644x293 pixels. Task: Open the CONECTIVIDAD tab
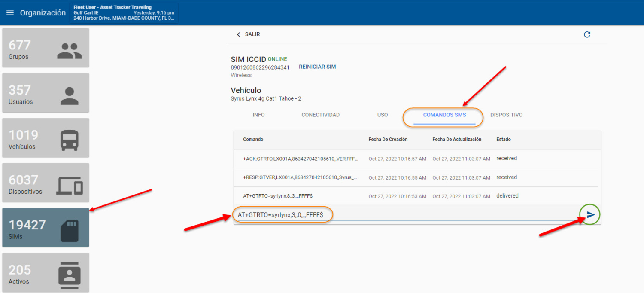(320, 115)
